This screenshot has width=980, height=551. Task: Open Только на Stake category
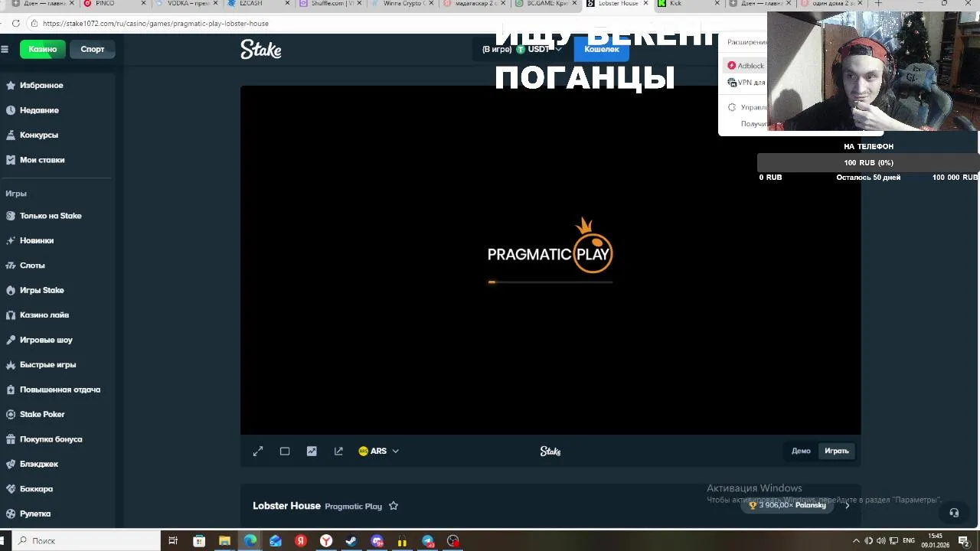coord(51,216)
